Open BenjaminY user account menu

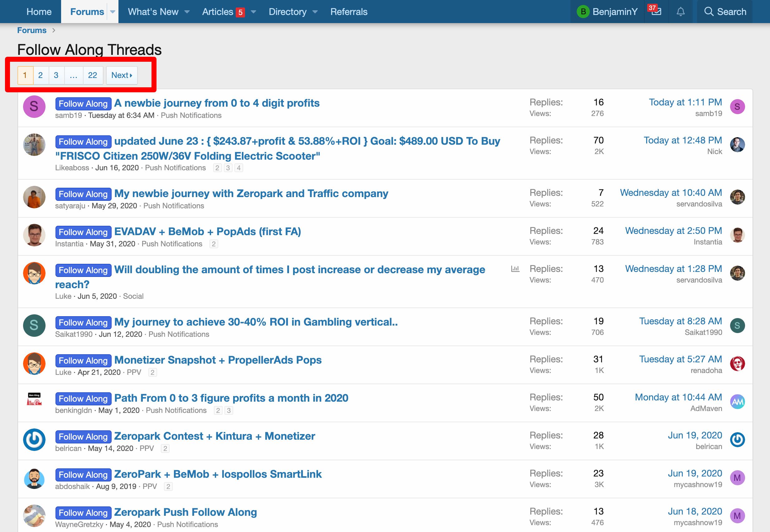point(607,12)
